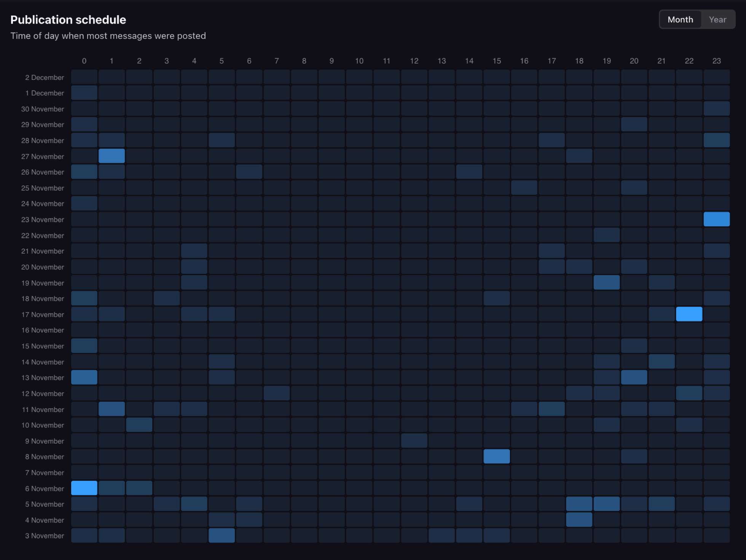Select the 26 November hour 14 cell
This screenshot has width=746, height=560.
[x=469, y=172]
